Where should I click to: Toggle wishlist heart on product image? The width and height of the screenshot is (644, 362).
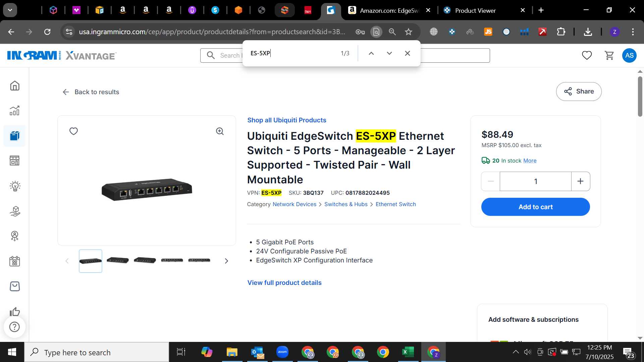[73, 131]
